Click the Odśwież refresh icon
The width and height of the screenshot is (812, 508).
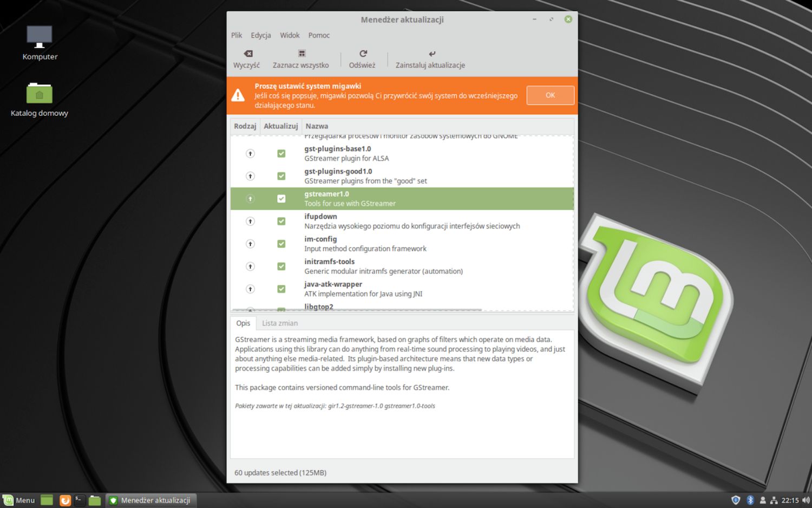tap(363, 54)
